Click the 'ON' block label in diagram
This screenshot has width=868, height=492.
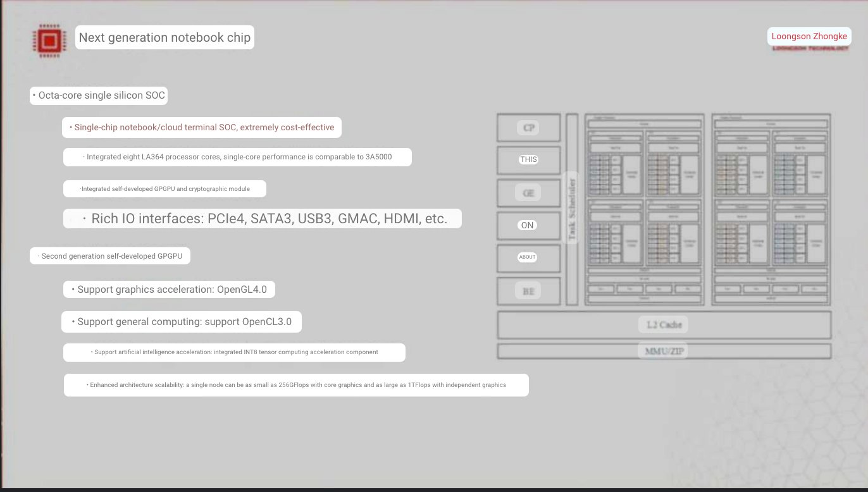(528, 225)
